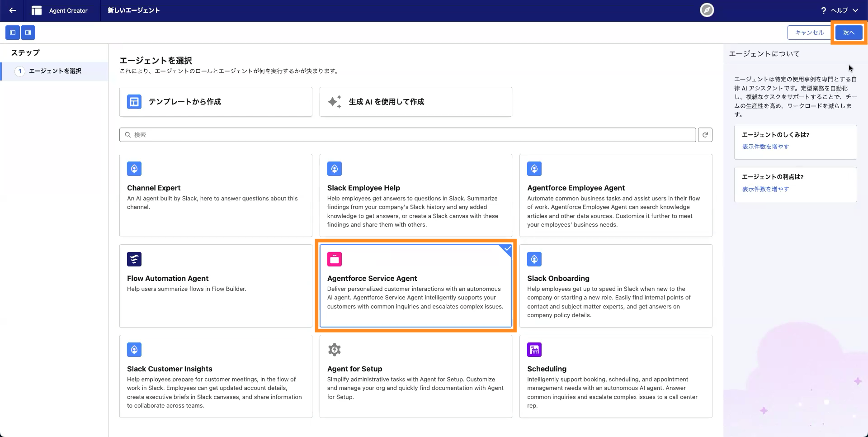The width and height of the screenshot is (868, 437).
Task: Click the ヘルプ label in header
Action: 839,10
